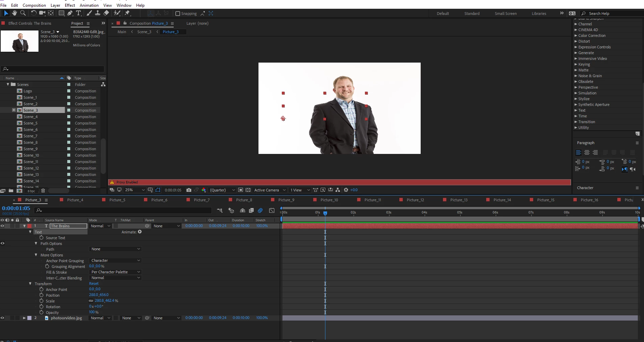Select the Rotation tool
Viewport: 644px width, 342px height.
(x=33, y=13)
